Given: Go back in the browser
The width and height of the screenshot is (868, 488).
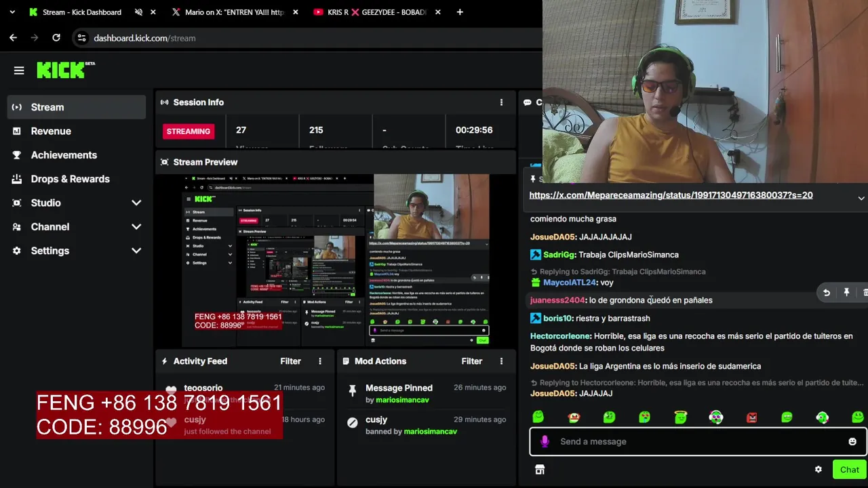Looking at the screenshot, I should 13,38.
